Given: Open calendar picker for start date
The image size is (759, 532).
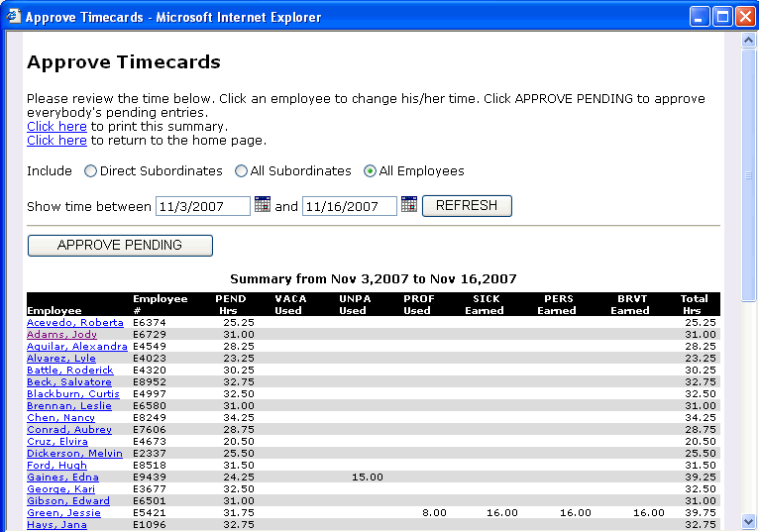Looking at the screenshot, I should click(263, 205).
